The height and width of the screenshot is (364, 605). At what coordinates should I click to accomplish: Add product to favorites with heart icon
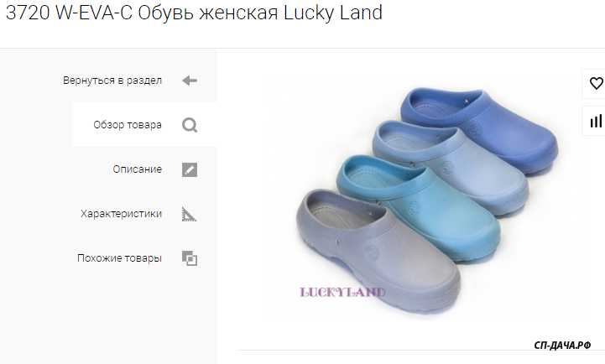[x=596, y=83]
